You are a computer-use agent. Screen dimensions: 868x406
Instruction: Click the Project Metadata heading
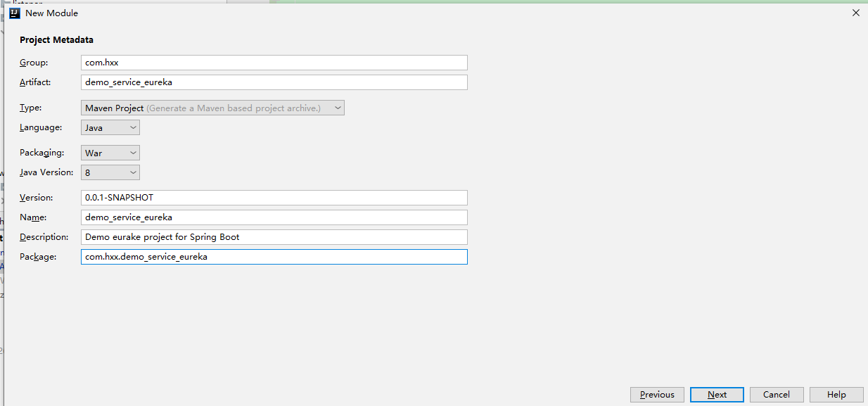click(x=56, y=40)
